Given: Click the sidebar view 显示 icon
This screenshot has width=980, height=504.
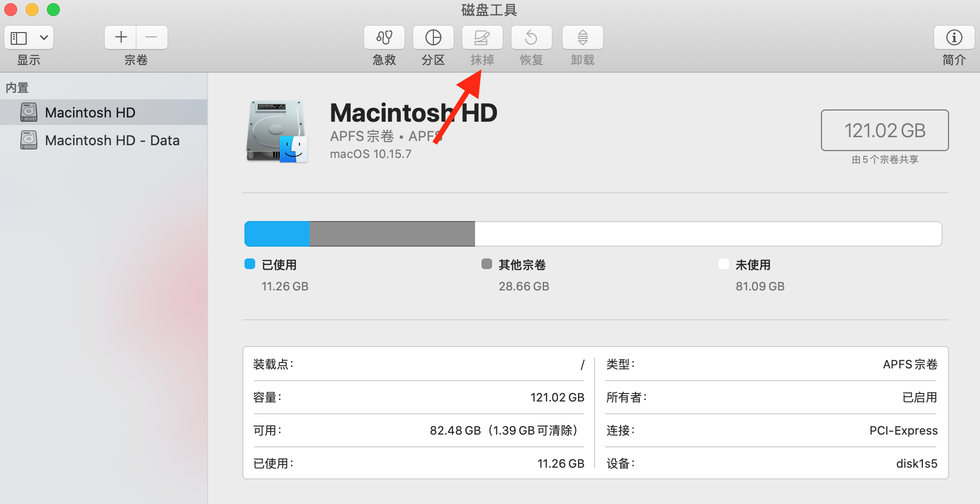Looking at the screenshot, I should [x=19, y=37].
